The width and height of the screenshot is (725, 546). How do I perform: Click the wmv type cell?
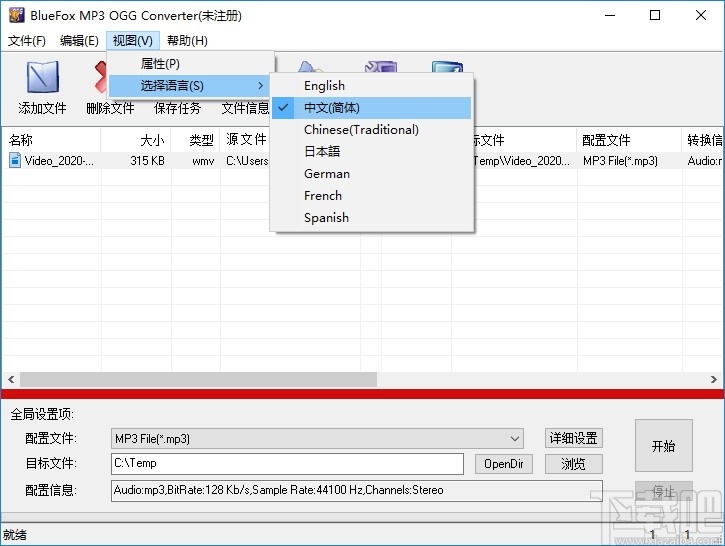pos(203,161)
